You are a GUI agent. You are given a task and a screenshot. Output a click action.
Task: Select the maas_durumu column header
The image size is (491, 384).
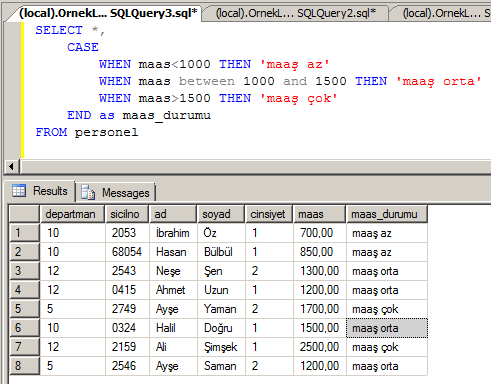tap(387, 214)
